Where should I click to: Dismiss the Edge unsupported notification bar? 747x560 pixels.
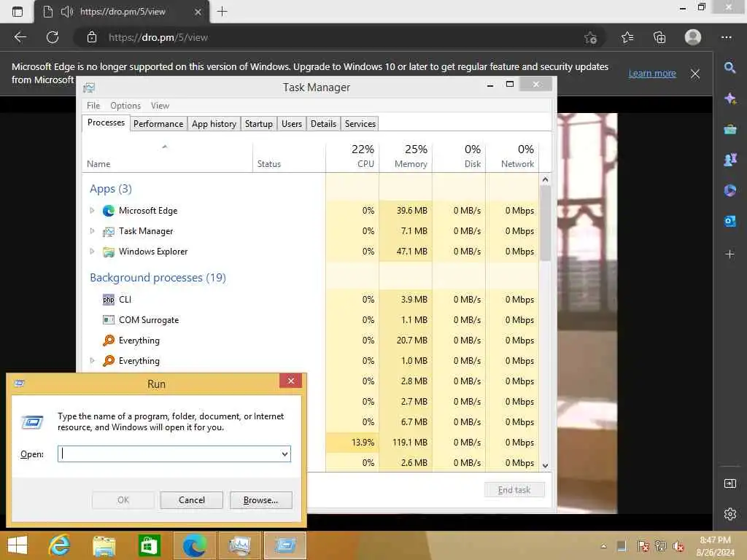pos(695,74)
